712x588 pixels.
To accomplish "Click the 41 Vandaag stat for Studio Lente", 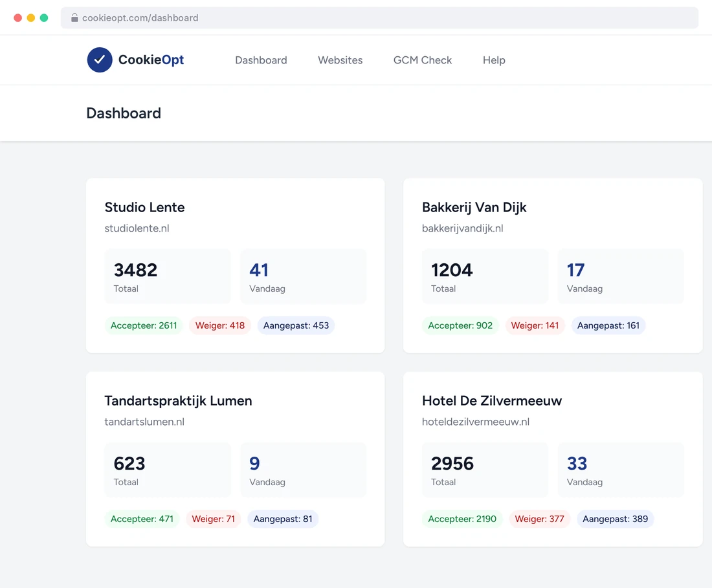I will click(x=303, y=276).
